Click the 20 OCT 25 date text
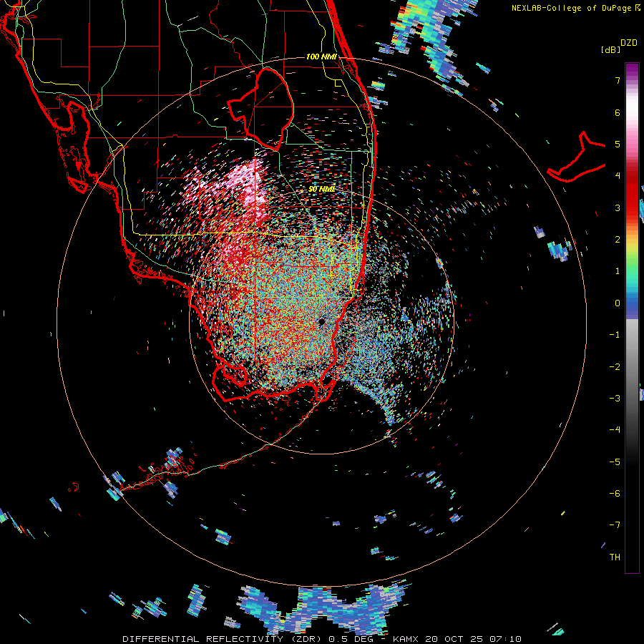Viewport: 644px width, 644px height. [x=455, y=639]
